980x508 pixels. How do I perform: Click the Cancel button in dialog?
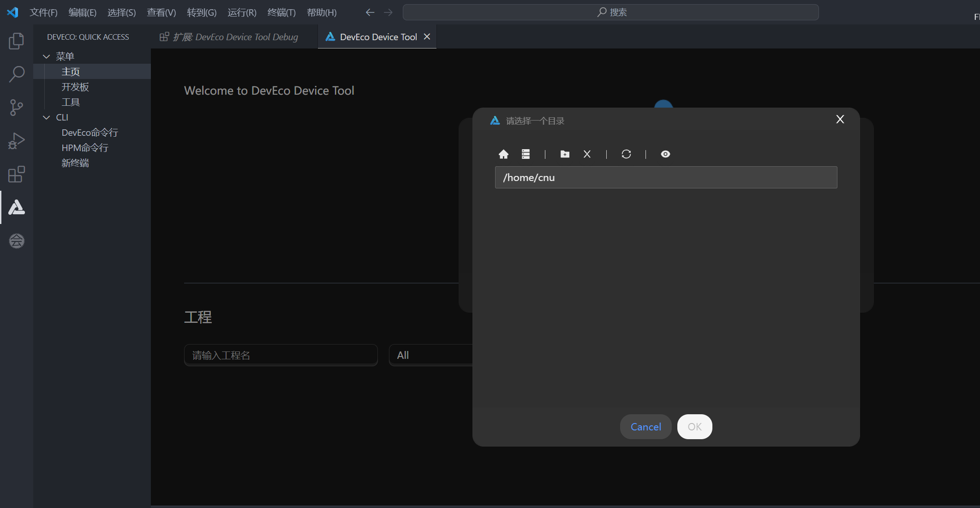(645, 427)
